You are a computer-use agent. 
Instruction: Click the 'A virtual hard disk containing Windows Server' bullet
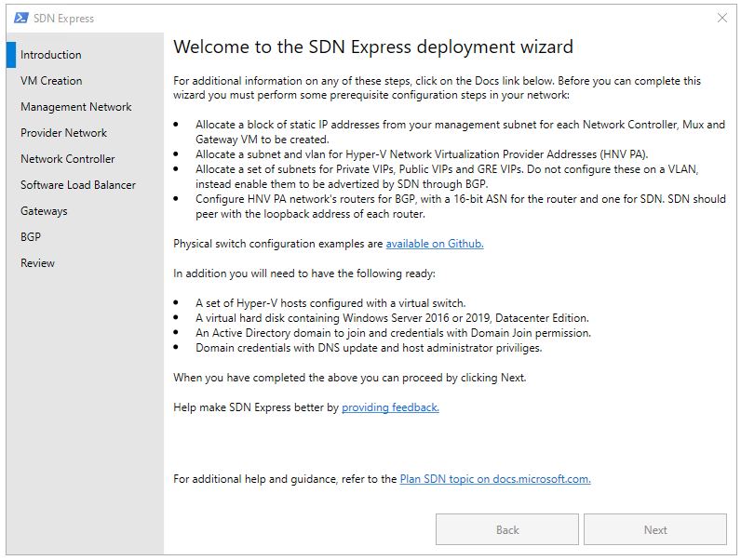point(392,318)
